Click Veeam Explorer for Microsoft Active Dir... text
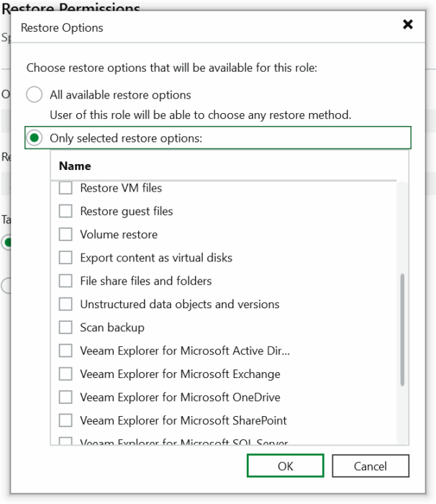The height and width of the screenshot is (504, 436). click(x=185, y=351)
